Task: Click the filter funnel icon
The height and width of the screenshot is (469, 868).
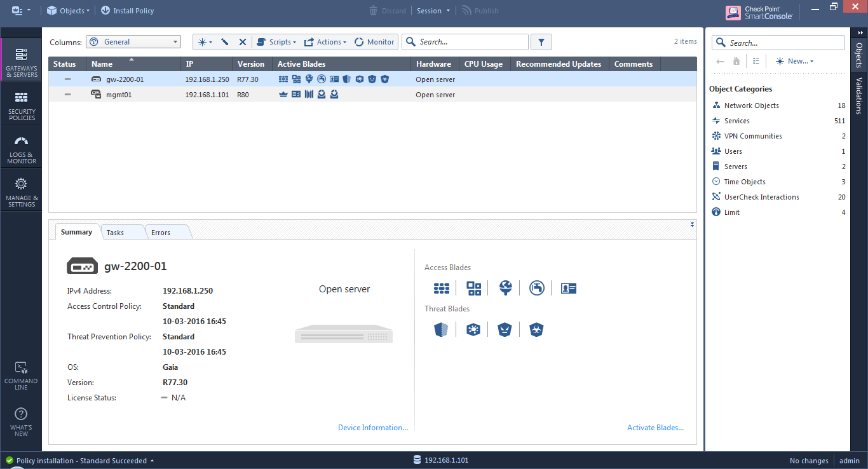Action: 541,42
